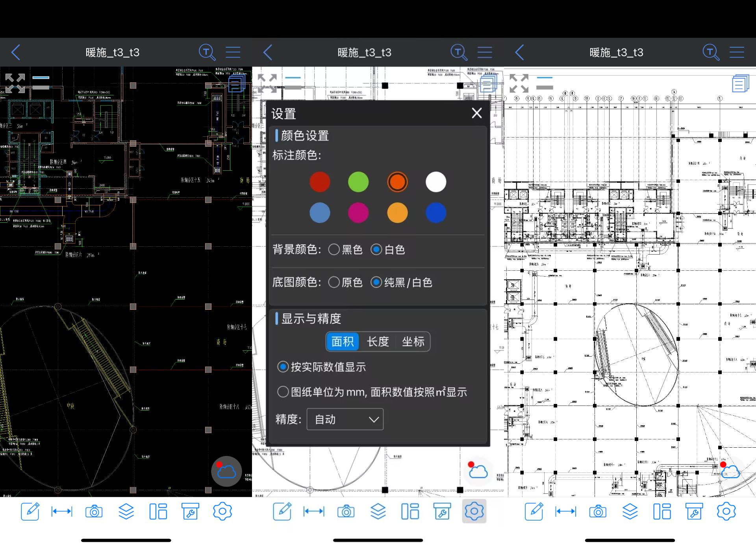The image size is (756, 547).
Task: Pick the green annotation color swatch
Action: 358,182
